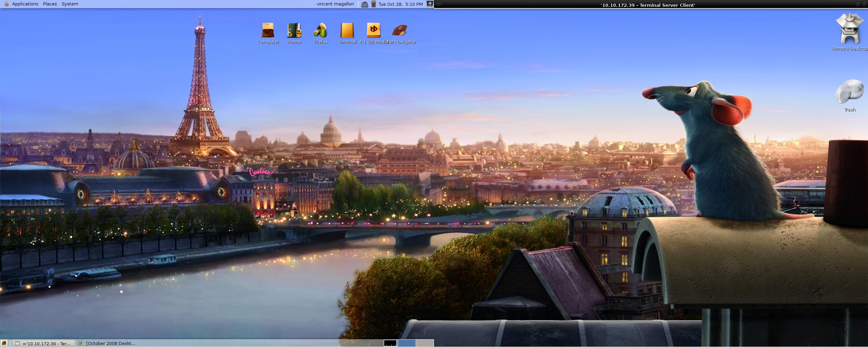Click the tray icon right of the clock
Screen dimensions: 868x347
tap(430, 4)
